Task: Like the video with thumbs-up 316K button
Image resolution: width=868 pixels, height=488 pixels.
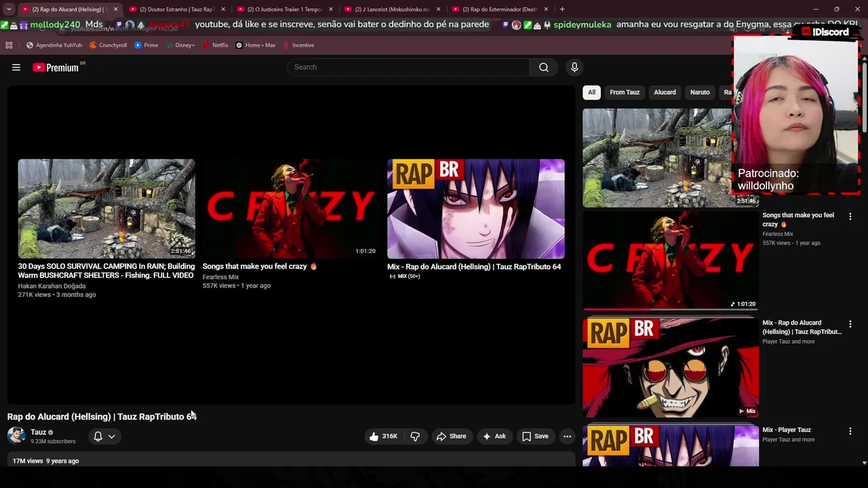Action: coord(383,436)
